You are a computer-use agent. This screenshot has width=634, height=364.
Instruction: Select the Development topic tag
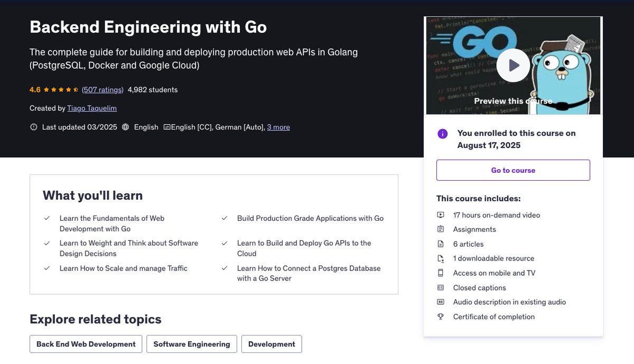tap(272, 344)
